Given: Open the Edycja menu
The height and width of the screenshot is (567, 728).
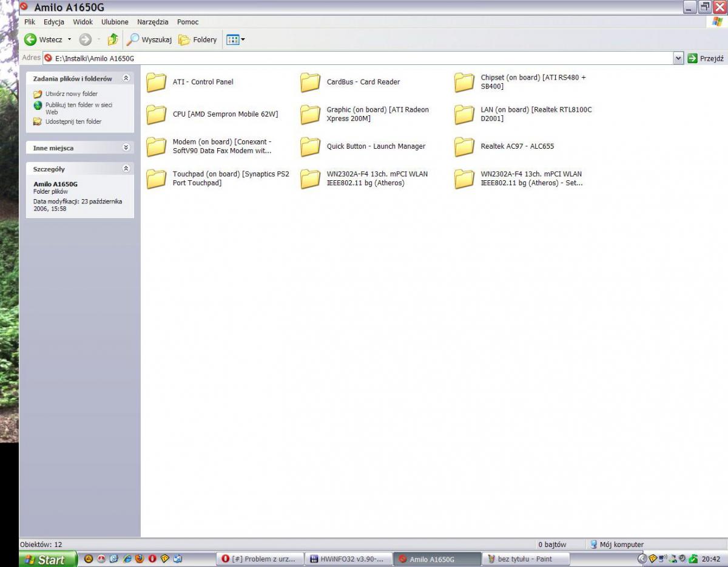Looking at the screenshot, I should [x=54, y=22].
